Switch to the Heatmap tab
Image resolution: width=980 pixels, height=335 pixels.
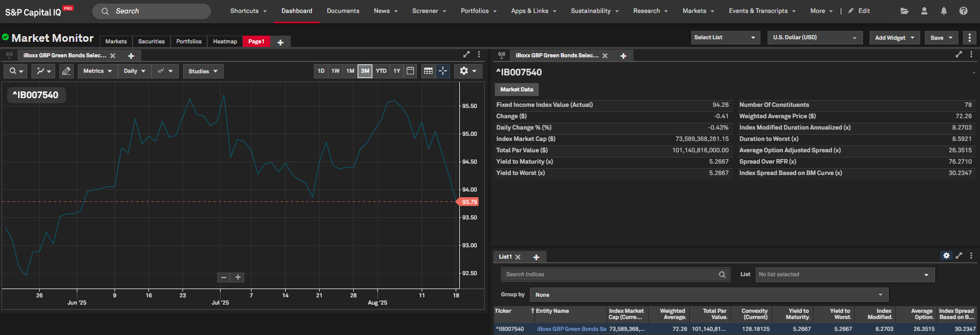tap(225, 42)
